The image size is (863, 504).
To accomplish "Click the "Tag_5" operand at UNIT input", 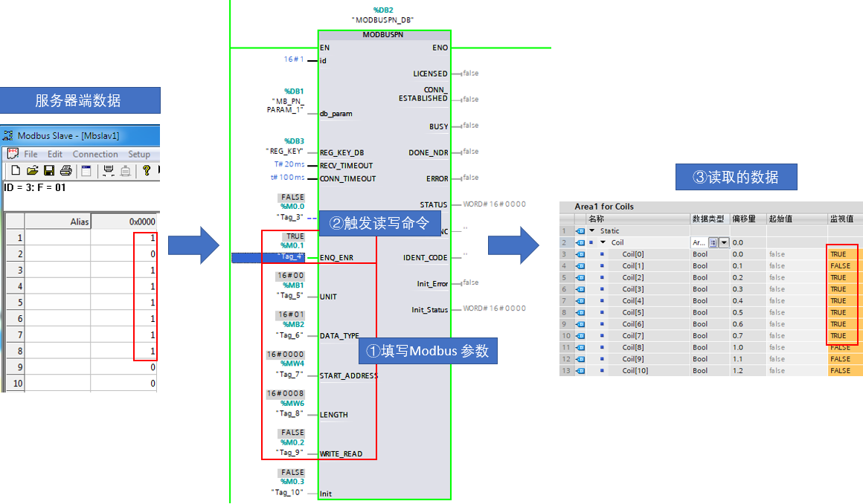I will [x=290, y=295].
